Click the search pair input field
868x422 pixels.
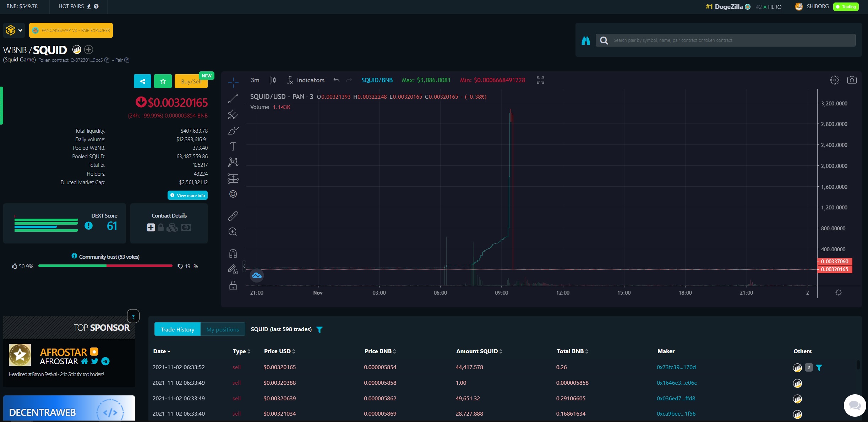click(x=725, y=40)
